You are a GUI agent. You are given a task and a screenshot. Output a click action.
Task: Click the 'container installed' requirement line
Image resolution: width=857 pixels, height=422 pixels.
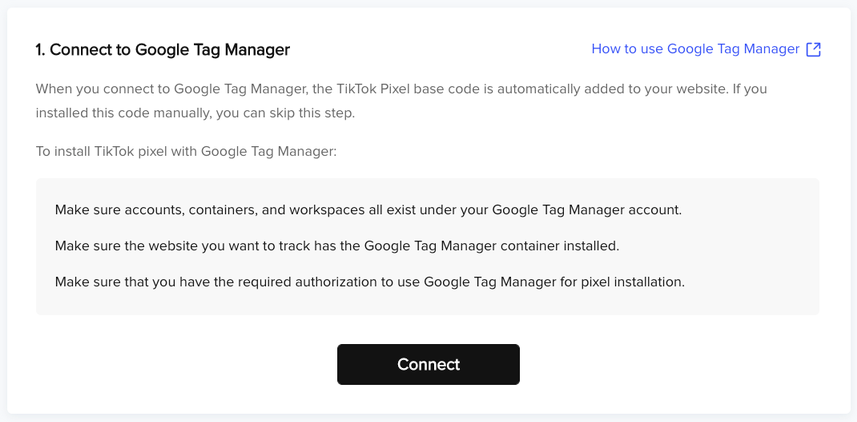click(x=337, y=246)
